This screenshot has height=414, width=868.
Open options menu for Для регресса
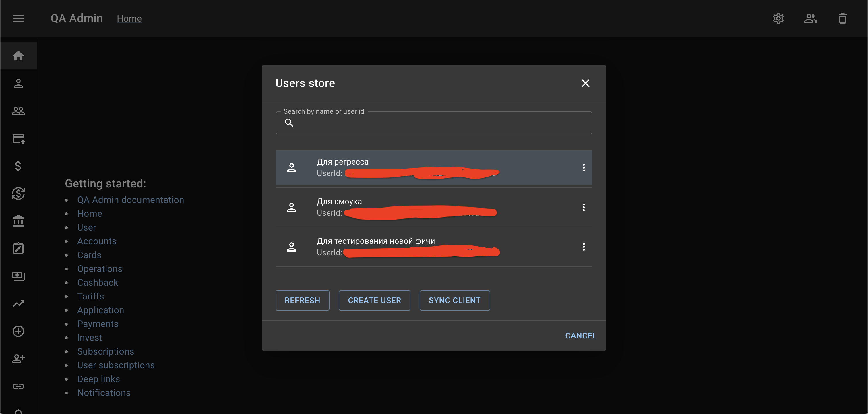tap(584, 168)
